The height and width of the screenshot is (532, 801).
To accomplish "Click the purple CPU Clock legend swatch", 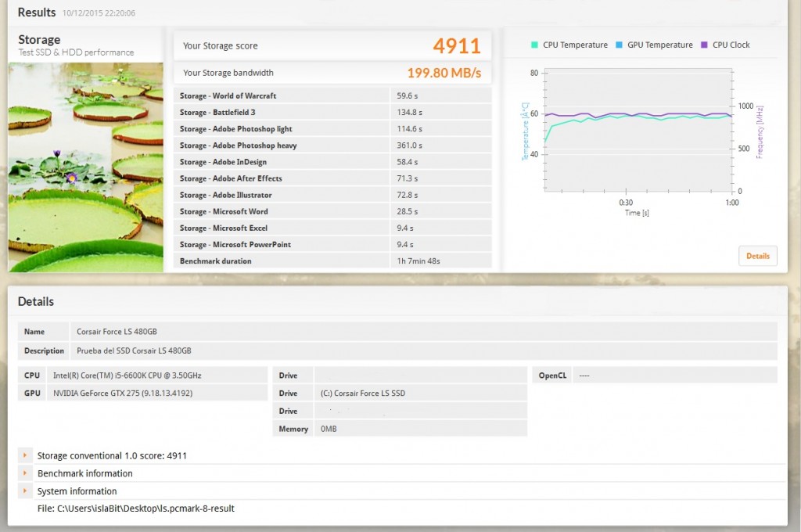I will tap(704, 45).
